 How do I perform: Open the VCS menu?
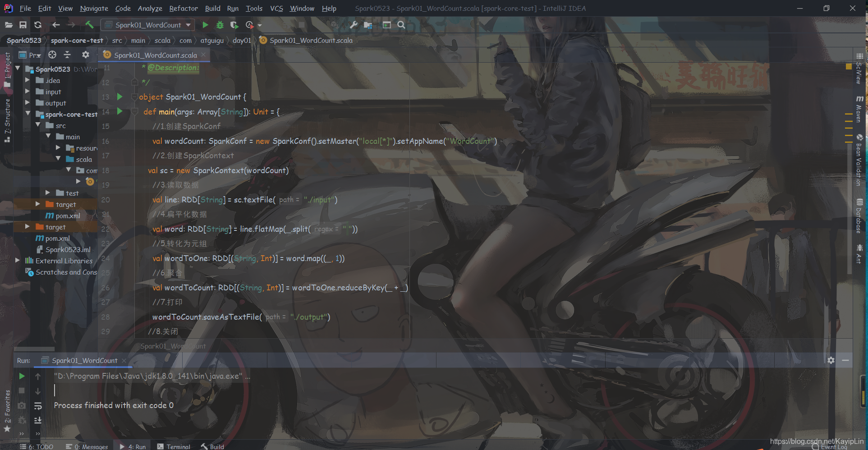[276, 8]
